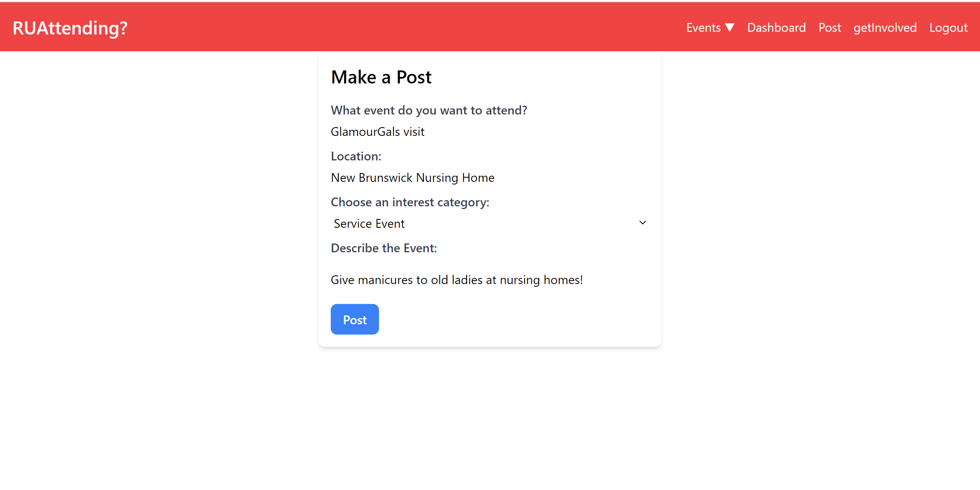Open Post in the navigation bar
Image resolution: width=980 pixels, height=490 pixels.
coord(830,28)
